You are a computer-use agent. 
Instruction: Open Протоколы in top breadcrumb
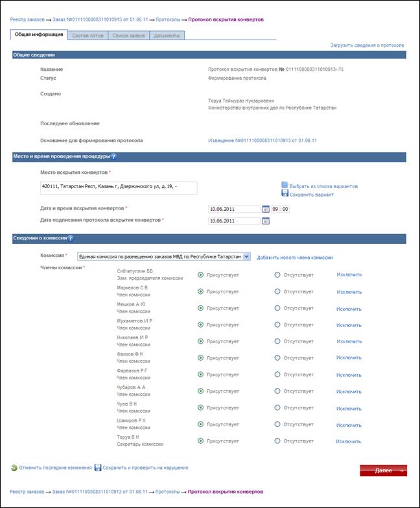(x=168, y=19)
